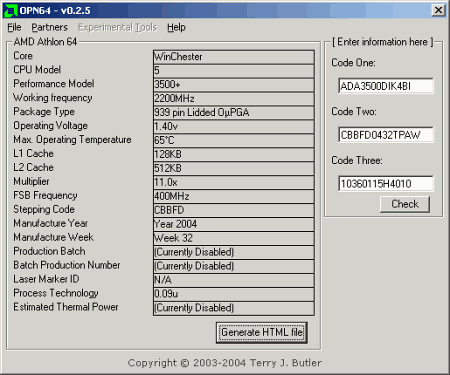Focus the Code One input field
Image resolution: width=450 pixels, height=375 pixels.
(x=386, y=86)
